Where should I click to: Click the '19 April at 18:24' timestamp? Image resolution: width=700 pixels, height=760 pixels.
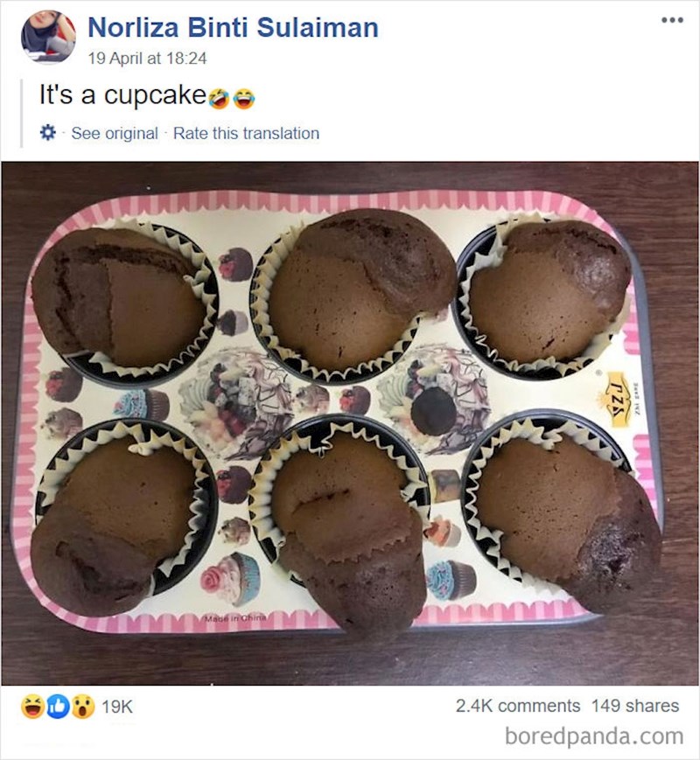147,59
